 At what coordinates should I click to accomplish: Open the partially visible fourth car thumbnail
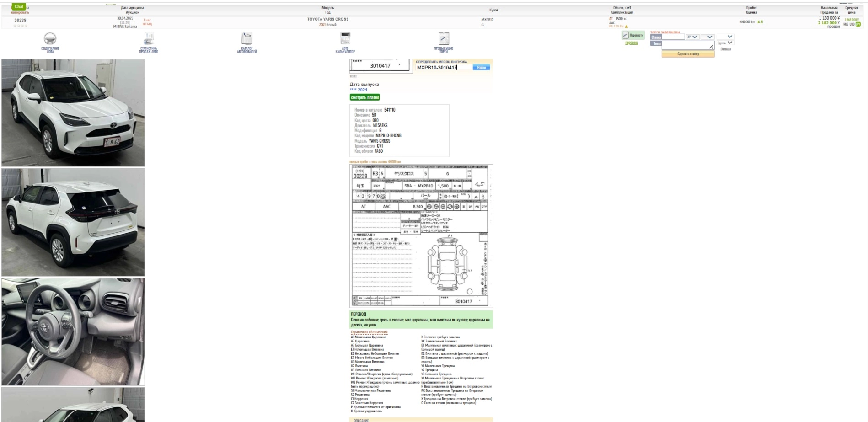[73, 405]
